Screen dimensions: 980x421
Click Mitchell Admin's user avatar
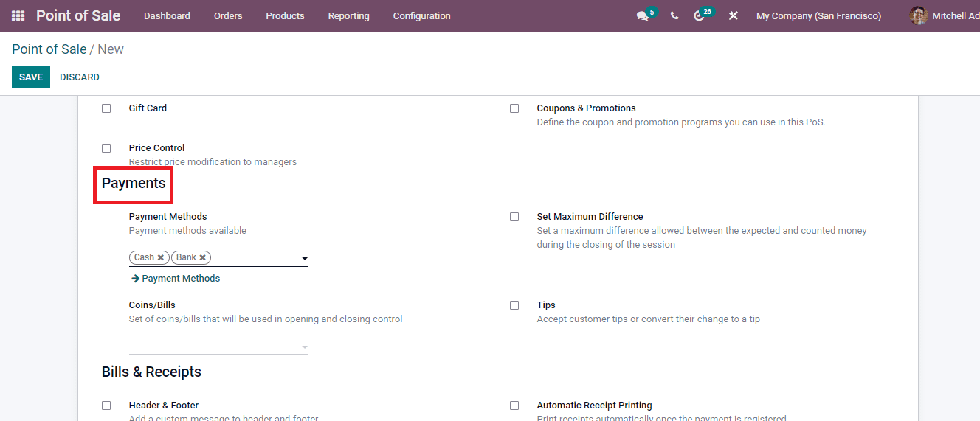coord(918,16)
